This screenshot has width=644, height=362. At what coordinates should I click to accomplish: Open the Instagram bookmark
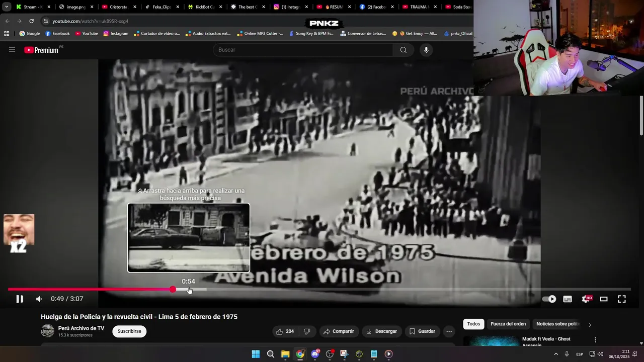116,34
